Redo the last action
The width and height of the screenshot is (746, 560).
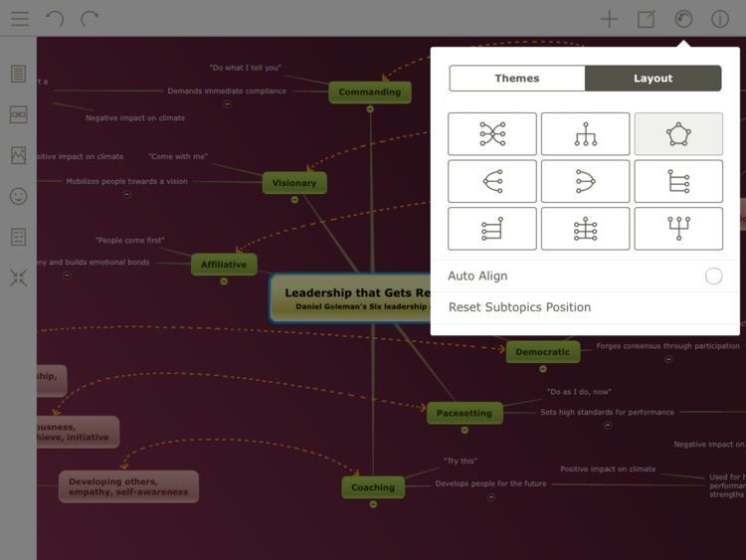90,19
